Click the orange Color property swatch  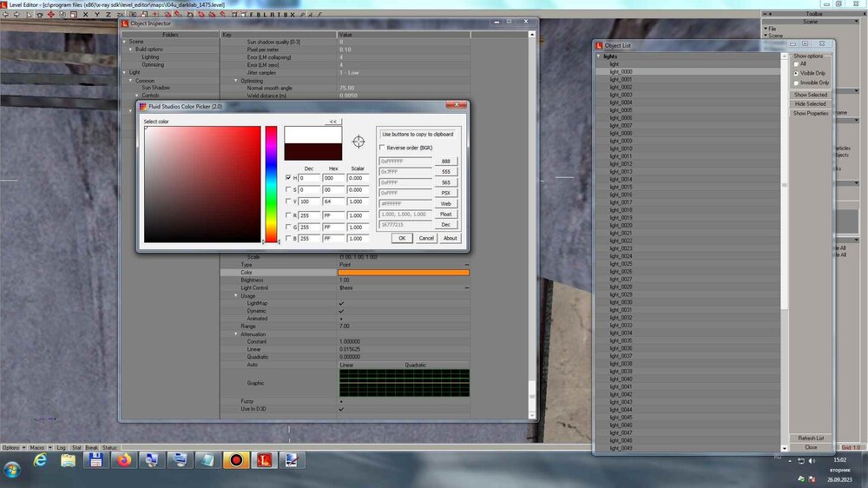[x=403, y=273]
